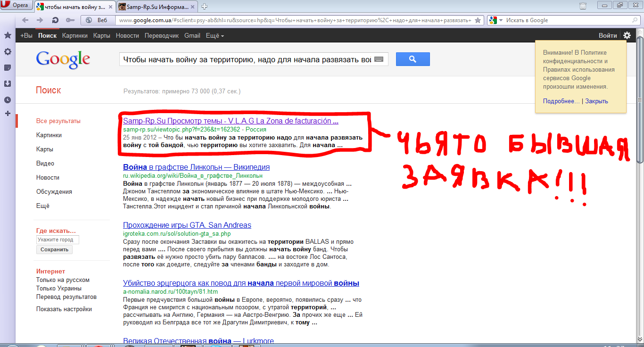Reload the page with the refresh icon

coord(55,20)
